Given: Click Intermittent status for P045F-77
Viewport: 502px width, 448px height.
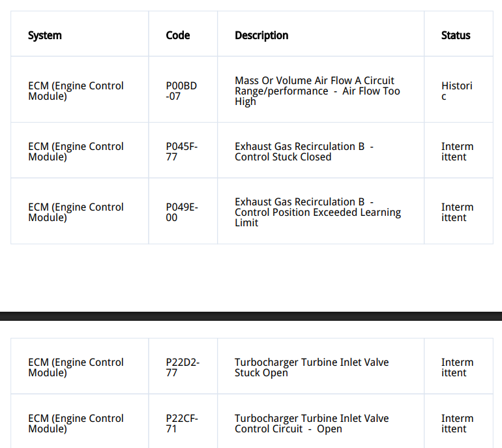Looking at the screenshot, I should (x=456, y=151).
